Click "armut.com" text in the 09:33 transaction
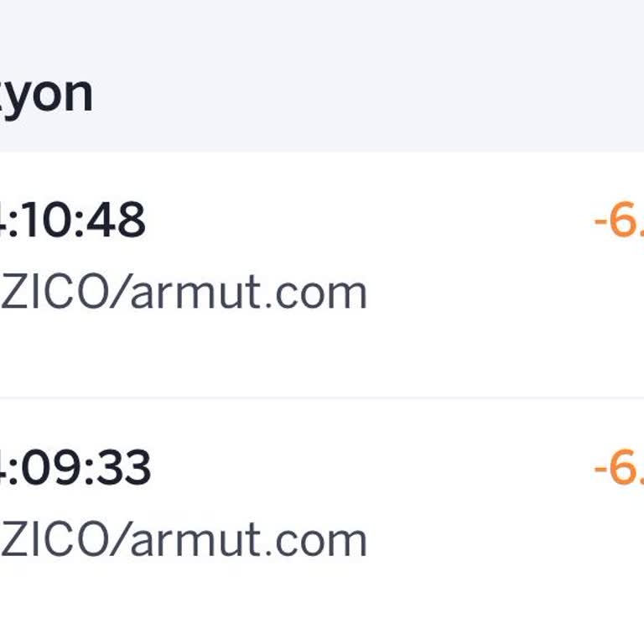Viewport: 644px width, 644px height. 249,540
